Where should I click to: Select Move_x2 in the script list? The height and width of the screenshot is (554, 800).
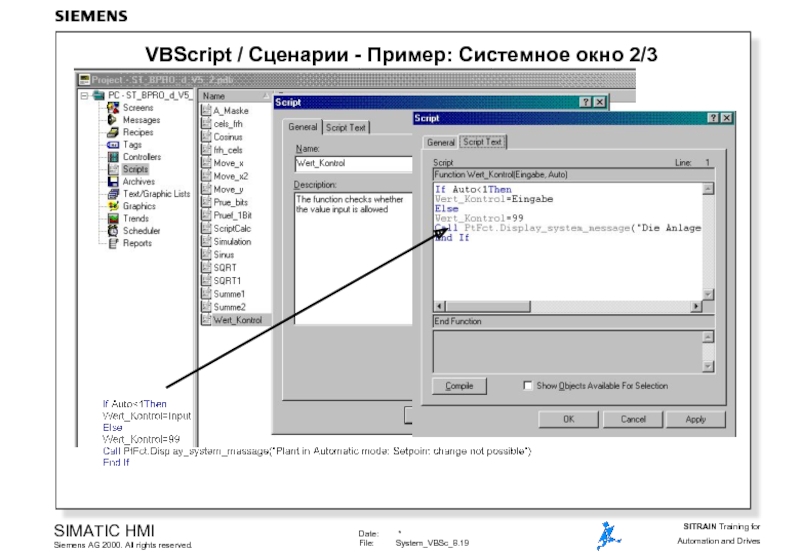click(x=231, y=176)
